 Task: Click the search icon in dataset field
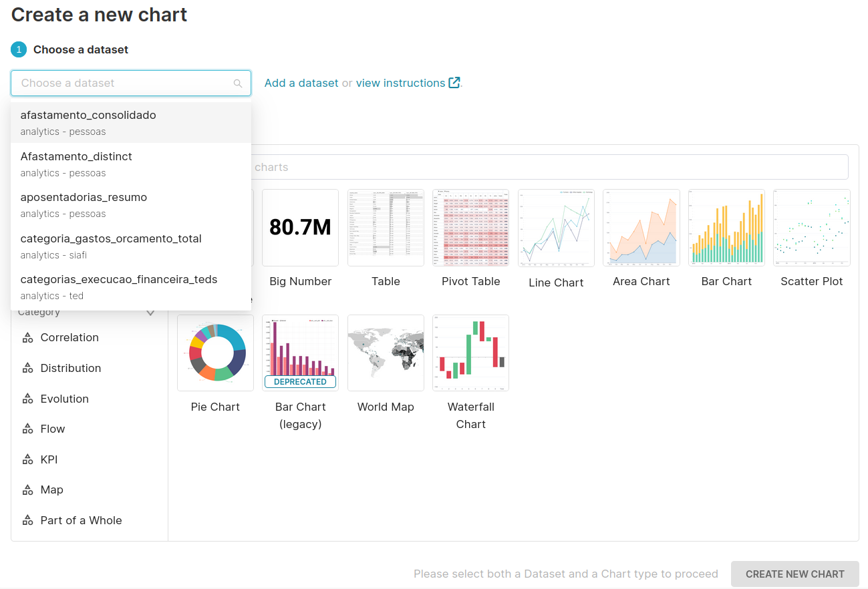(238, 83)
